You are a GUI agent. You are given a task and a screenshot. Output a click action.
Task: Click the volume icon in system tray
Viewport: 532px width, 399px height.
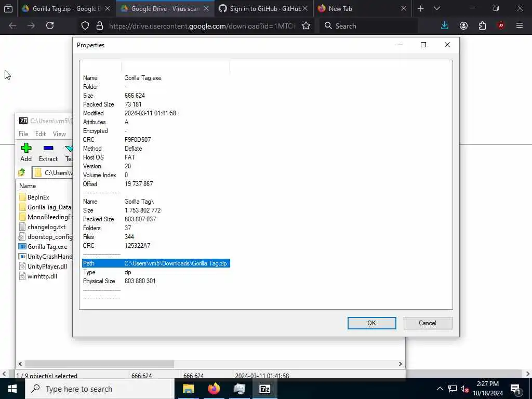pos(465,389)
